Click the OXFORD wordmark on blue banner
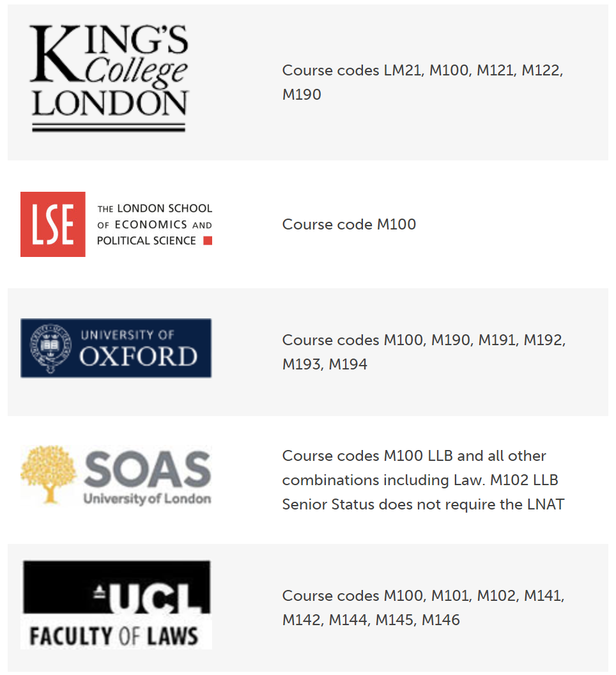This screenshot has width=616, height=675. [138, 357]
